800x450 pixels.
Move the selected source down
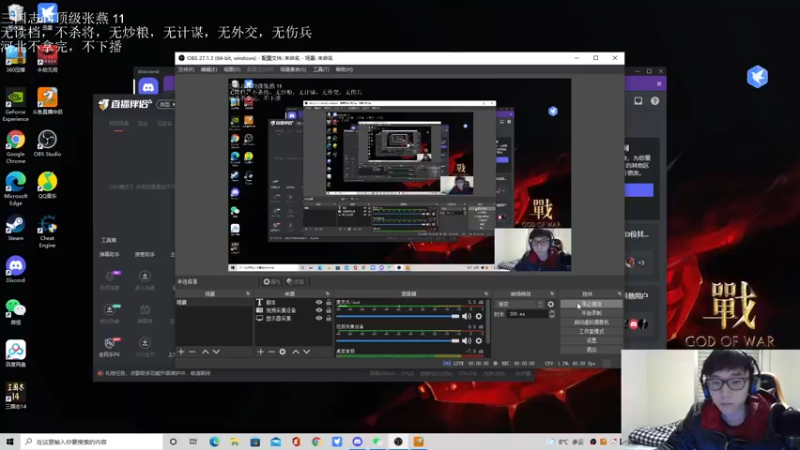[307, 352]
